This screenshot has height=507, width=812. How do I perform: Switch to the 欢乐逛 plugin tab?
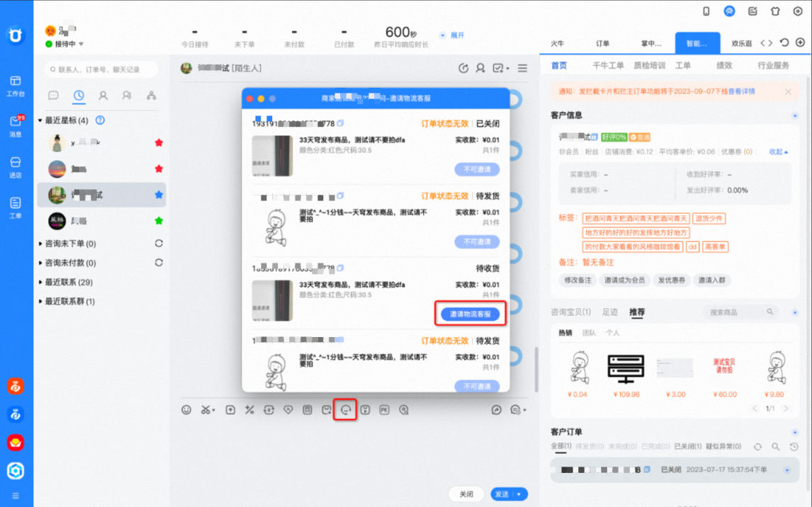(x=742, y=43)
